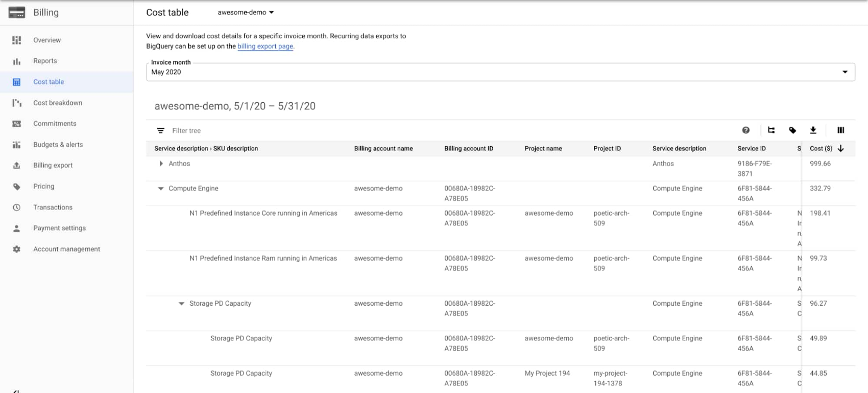Open Billing export in sidebar

point(53,166)
